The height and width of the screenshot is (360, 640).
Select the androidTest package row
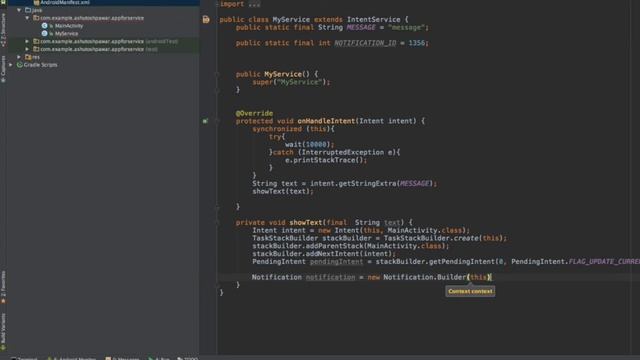104,41
